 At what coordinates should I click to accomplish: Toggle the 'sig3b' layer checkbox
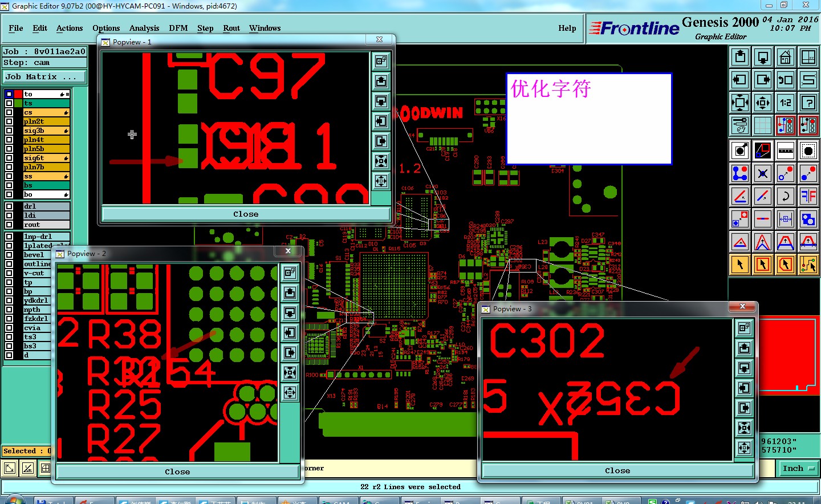[x=9, y=131]
